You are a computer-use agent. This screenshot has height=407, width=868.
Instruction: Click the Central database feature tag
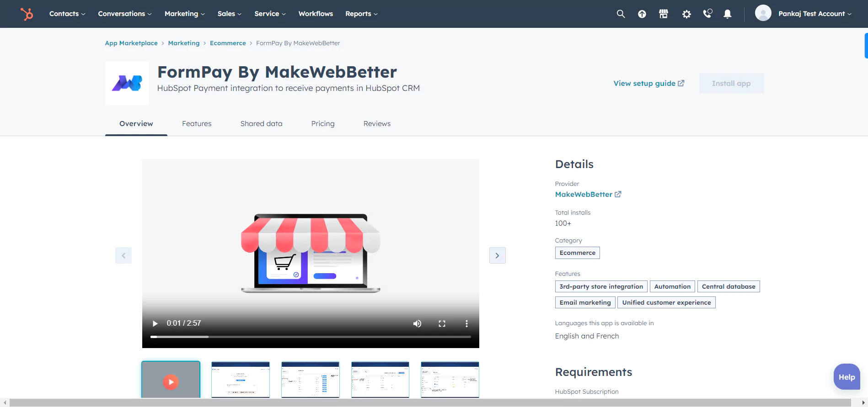click(729, 286)
